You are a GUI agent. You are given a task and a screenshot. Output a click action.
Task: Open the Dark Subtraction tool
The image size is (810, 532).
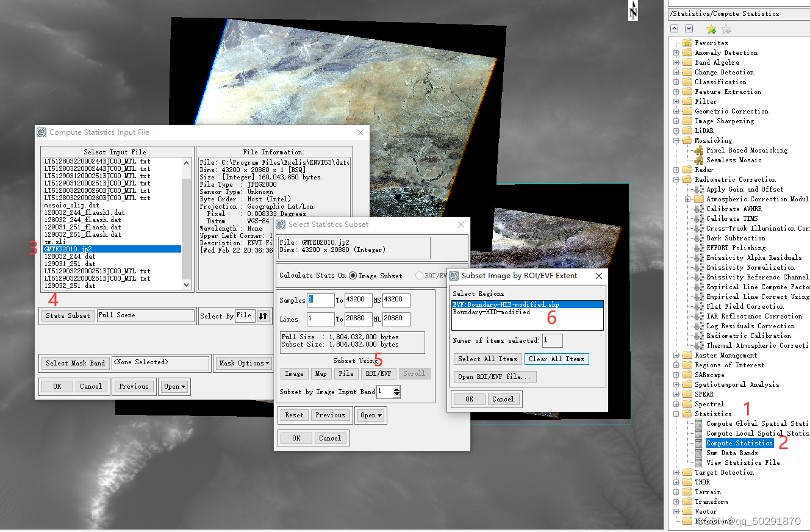click(x=734, y=237)
